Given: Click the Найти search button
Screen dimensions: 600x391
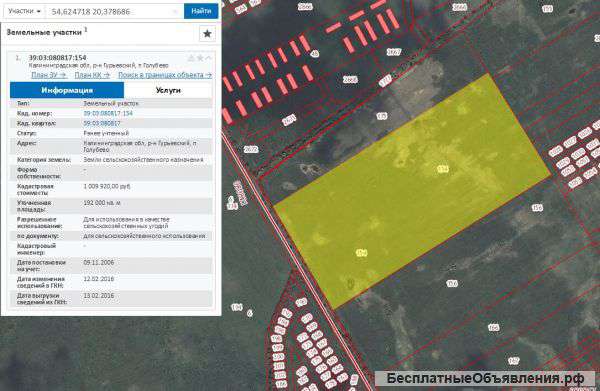Looking at the screenshot, I should [x=201, y=11].
